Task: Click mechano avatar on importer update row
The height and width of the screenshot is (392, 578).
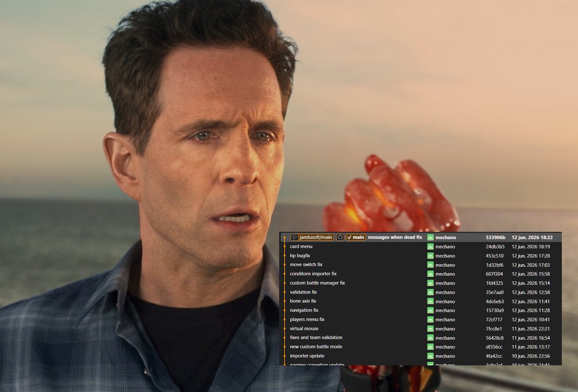Action: click(x=430, y=356)
